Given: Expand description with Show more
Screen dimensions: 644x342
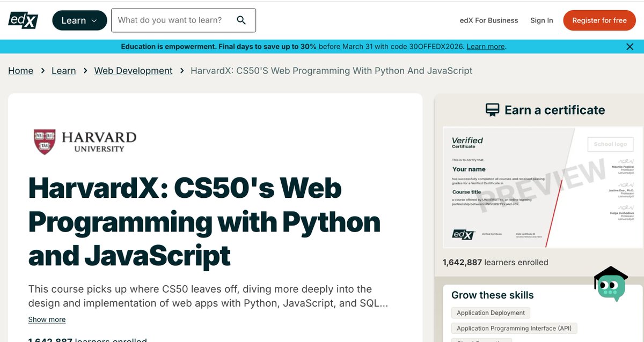Looking at the screenshot, I should [x=47, y=319].
